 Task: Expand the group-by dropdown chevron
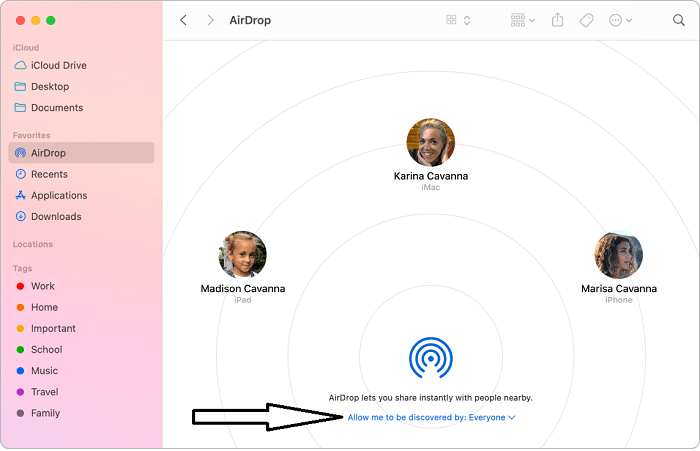[x=532, y=20]
